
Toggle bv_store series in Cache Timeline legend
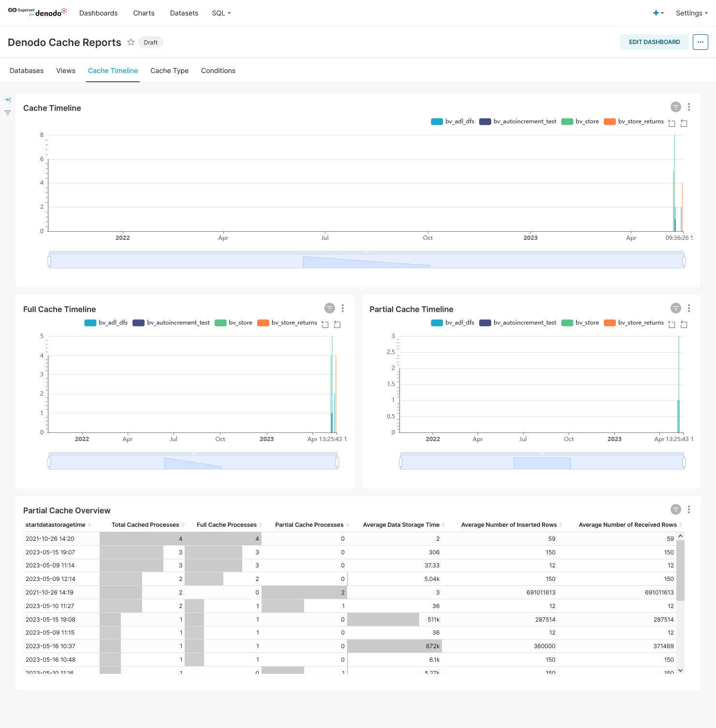click(580, 121)
